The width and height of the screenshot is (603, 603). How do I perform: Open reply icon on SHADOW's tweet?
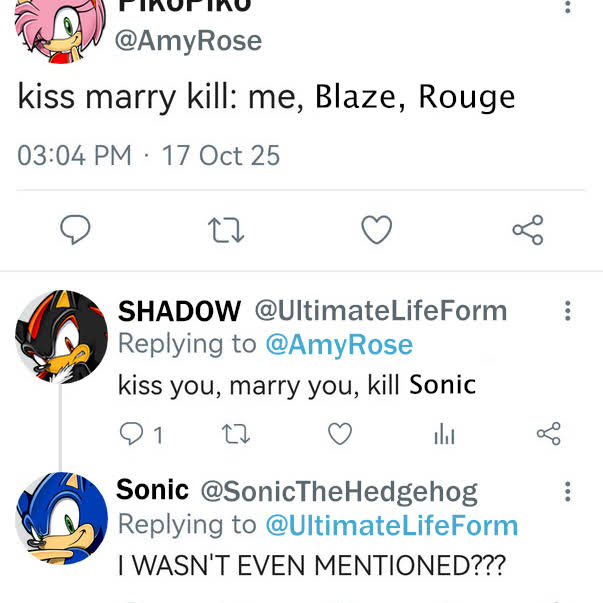pyautogui.click(x=132, y=434)
